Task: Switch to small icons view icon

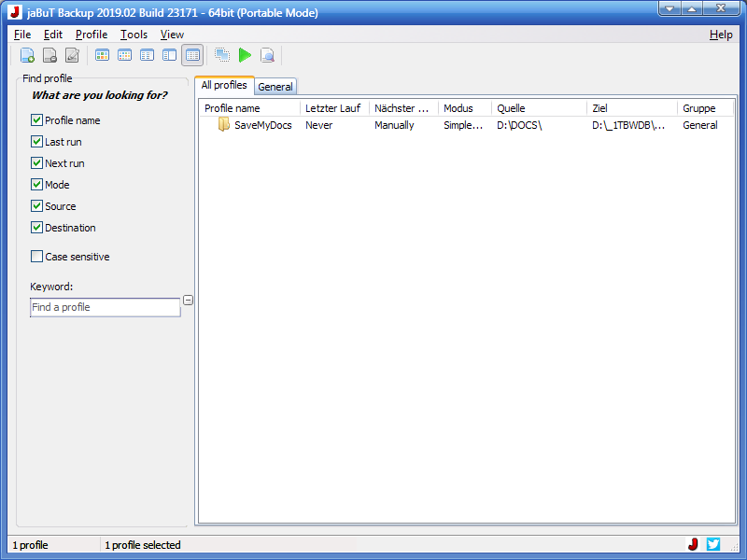Action: [124, 55]
